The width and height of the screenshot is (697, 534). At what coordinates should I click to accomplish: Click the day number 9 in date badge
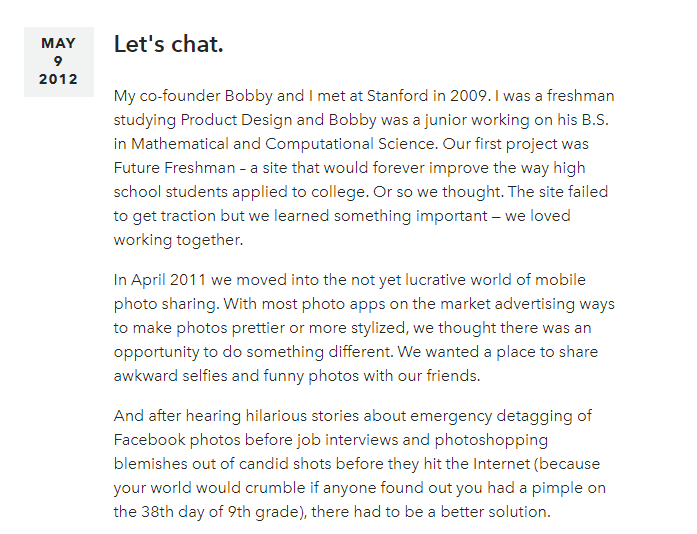(x=58, y=61)
